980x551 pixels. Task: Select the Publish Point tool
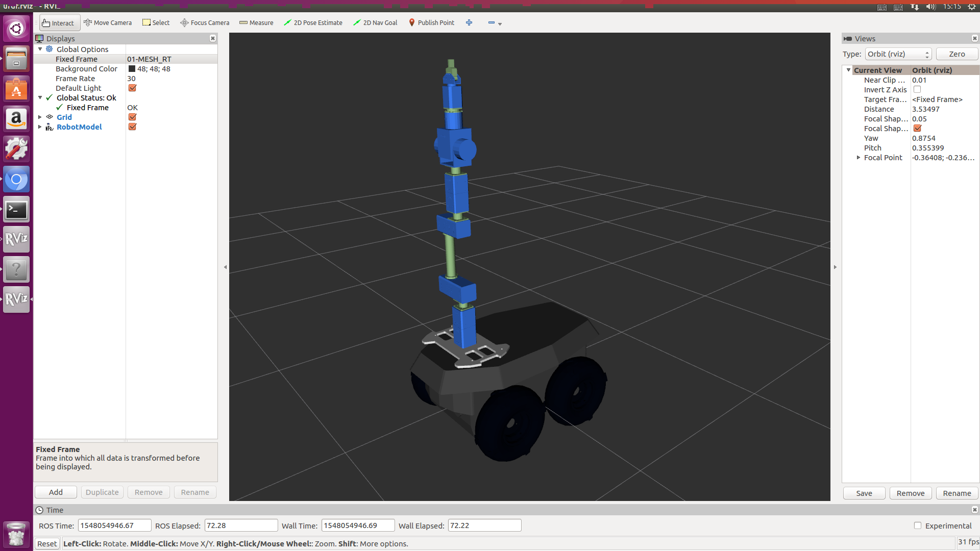(x=431, y=22)
